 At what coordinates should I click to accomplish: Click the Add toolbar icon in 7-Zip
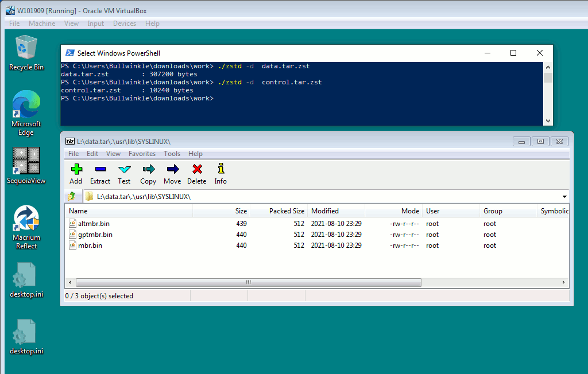pyautogui.click(x=76, y=169)
